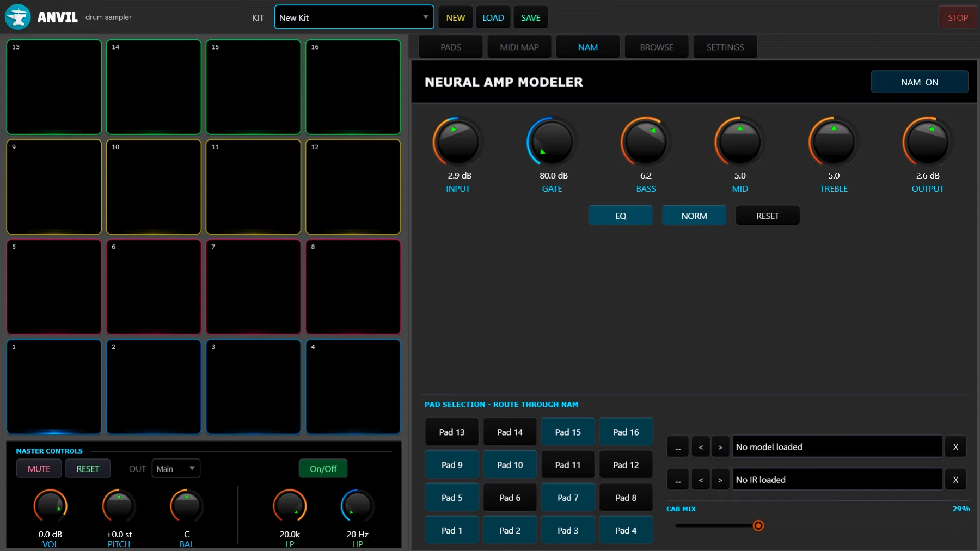Adjust the TREBLE knob

coord(834,142)
